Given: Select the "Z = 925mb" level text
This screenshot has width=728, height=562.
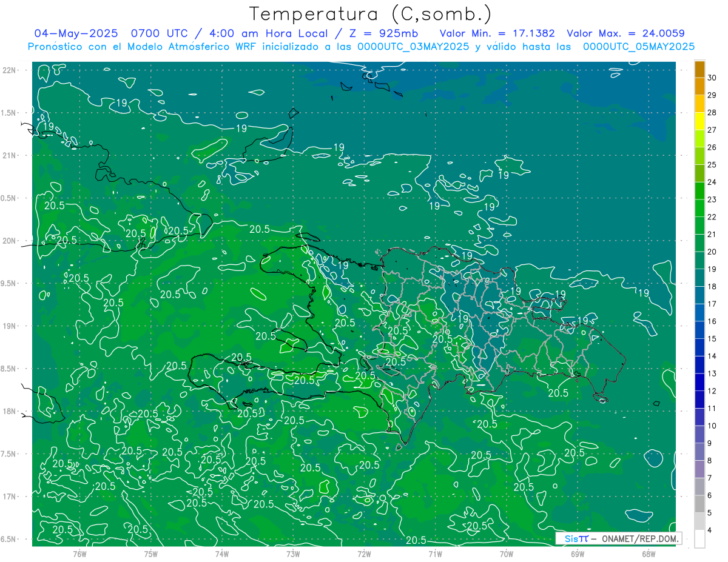Looking at the screenshot, I should coord(381,33).
